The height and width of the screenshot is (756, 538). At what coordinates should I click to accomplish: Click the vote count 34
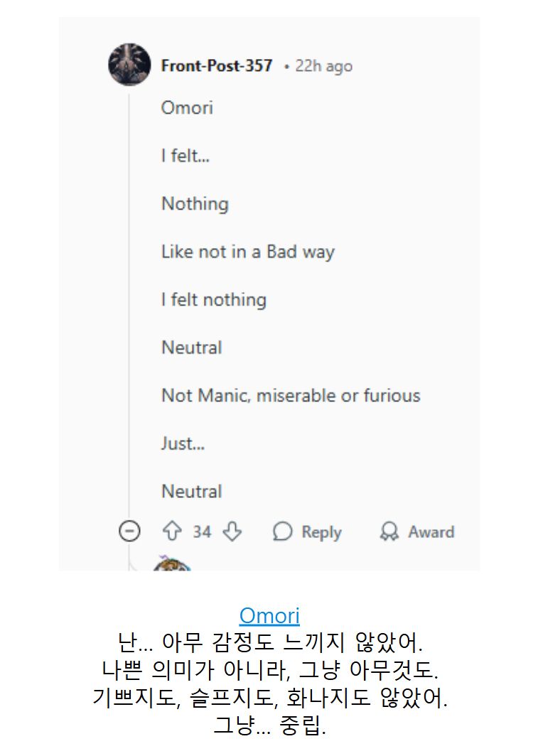coord(202,531)
